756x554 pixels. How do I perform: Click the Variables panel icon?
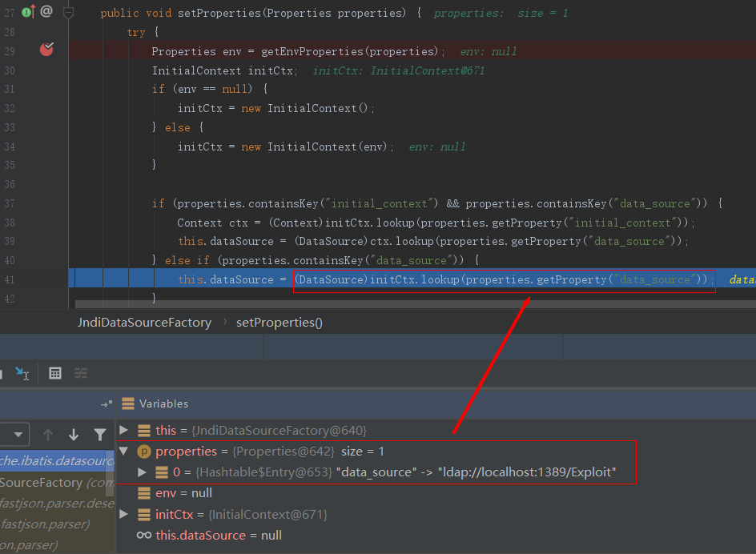point(128,403)
